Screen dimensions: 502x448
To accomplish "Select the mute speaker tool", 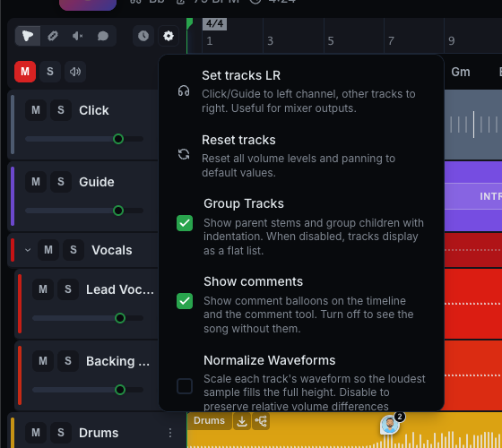I will click(x=78, y=36).
